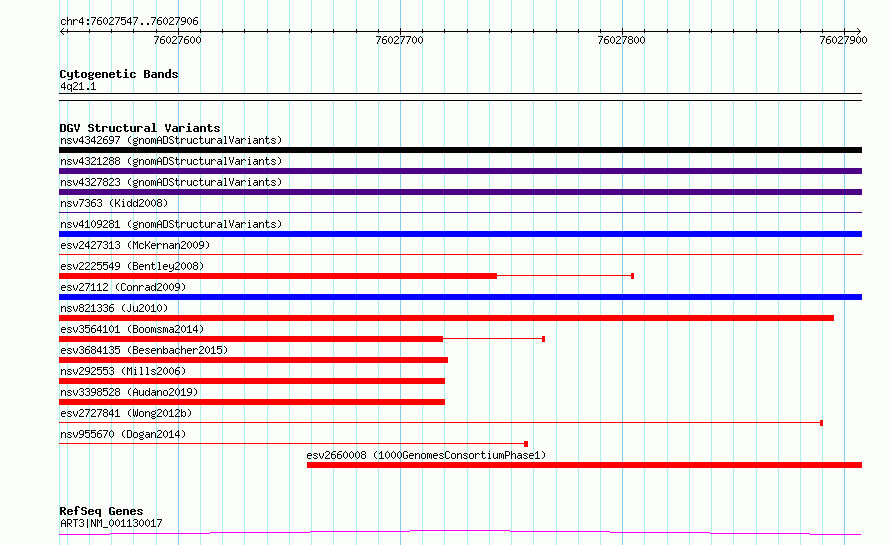
Task: Click esv3564101 (Boomsma2014) label
Action: pos(132,329)
